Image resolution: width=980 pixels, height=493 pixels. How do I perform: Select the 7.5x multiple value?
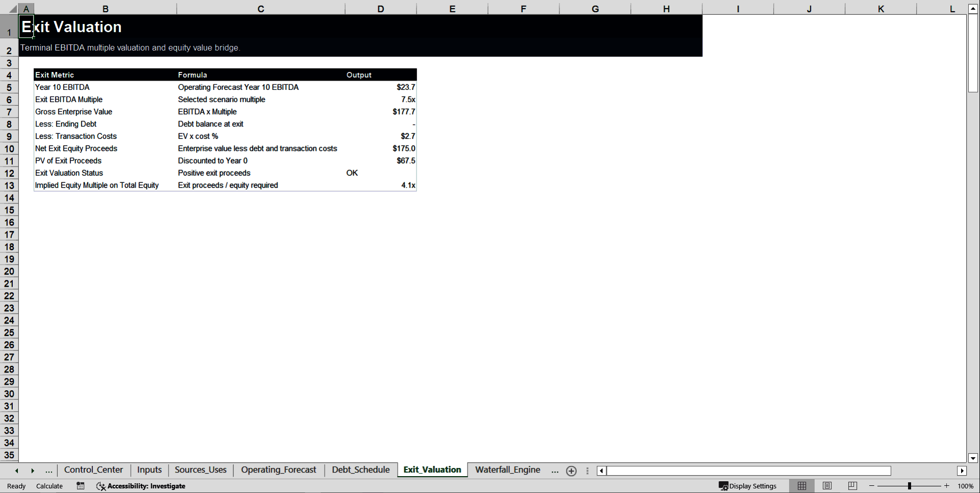381,100
